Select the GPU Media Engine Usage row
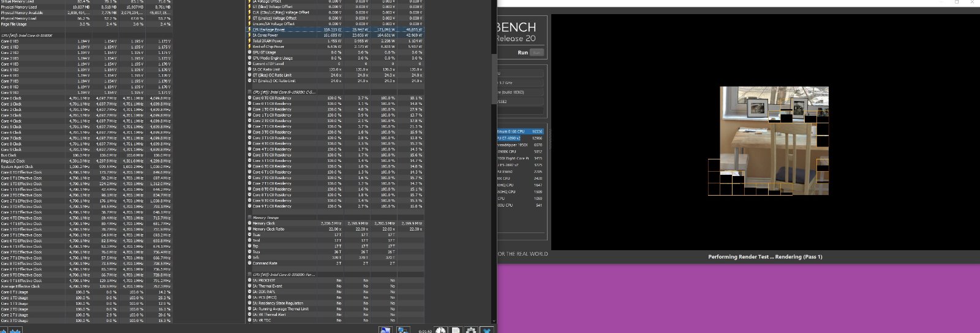This screenshot has width=980, height=333. coord(336,58)
